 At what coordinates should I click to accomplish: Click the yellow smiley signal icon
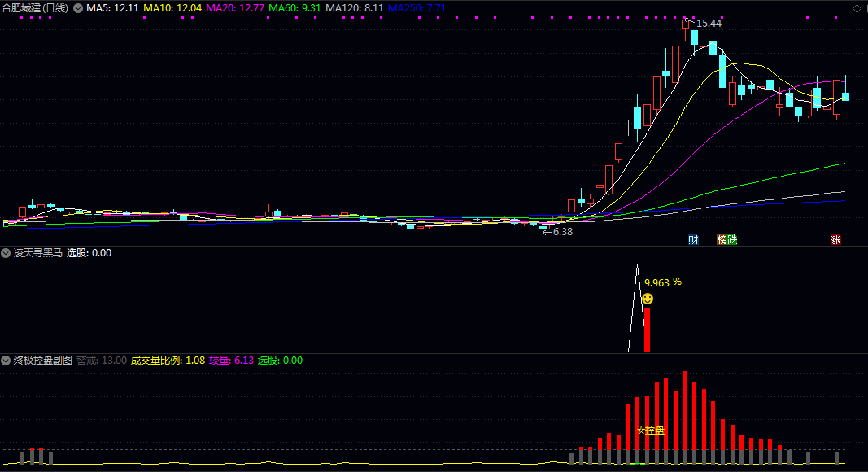[x=647, y=299]
